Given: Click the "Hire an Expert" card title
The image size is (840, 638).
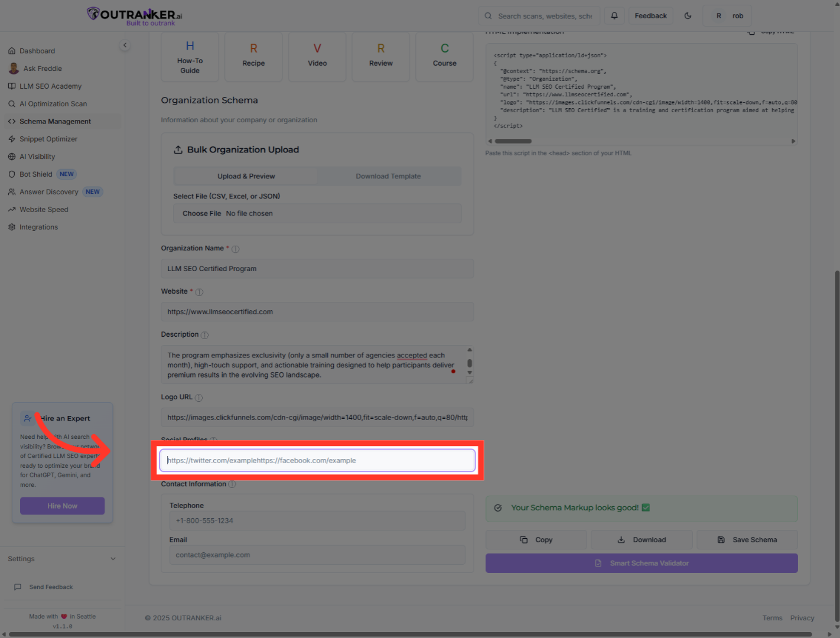Looking at the screenshot, I should [66, 419].
